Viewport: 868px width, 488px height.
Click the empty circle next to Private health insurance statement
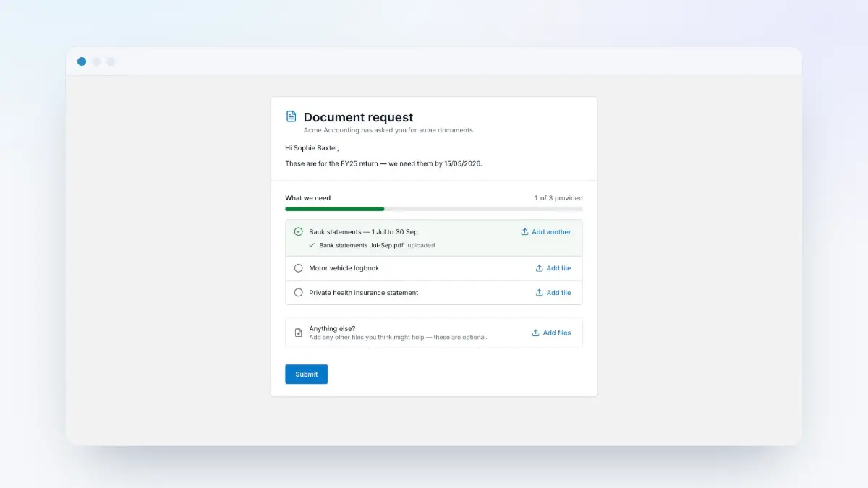(298, 293)
